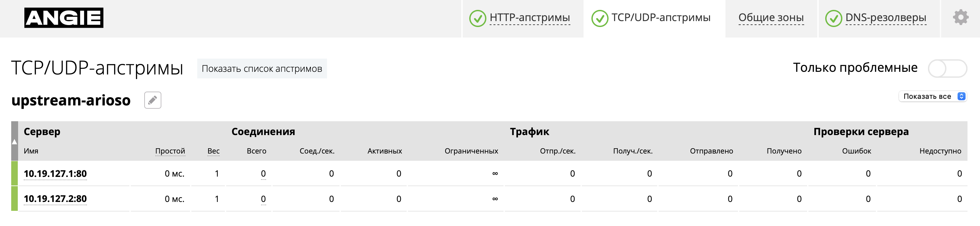Open the Показать все dropdown
Viewport: 980px width, 226px height.
[933, 96]
